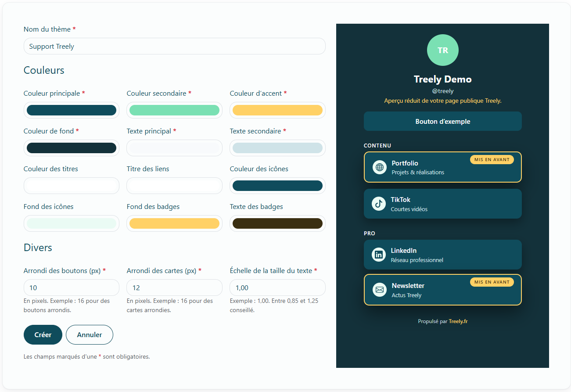Change the Couleur de fond swatch

point(72,148)
